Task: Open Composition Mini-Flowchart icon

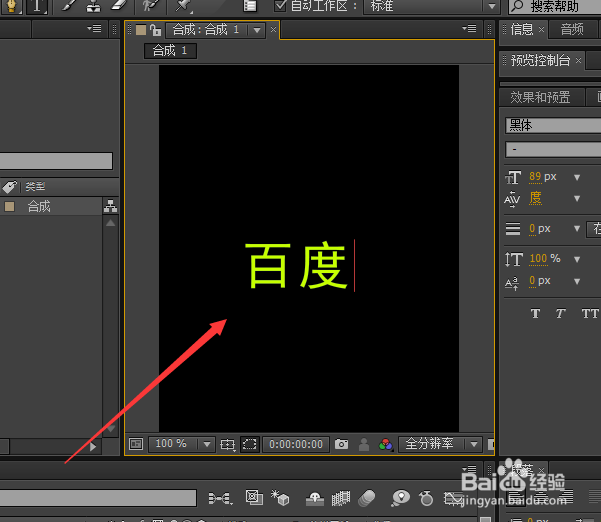Action: pos(220,498)
